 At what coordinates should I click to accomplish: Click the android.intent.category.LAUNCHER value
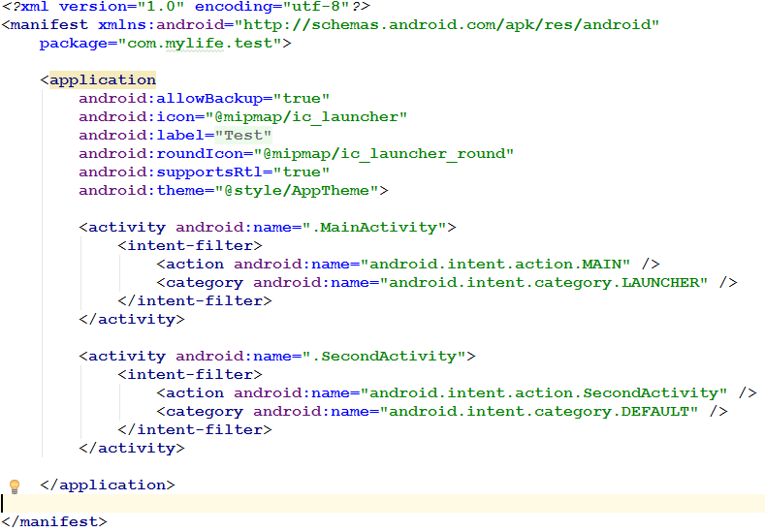coord(544,283)
